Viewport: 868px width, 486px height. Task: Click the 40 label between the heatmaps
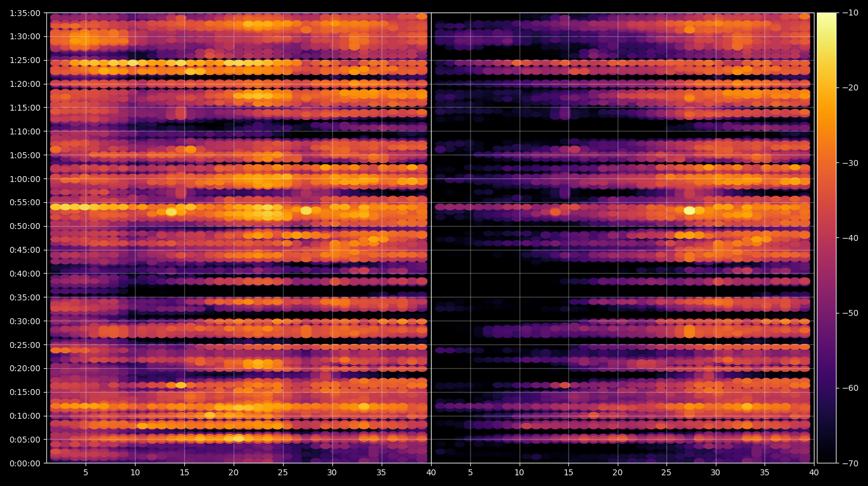pos(431,473)
